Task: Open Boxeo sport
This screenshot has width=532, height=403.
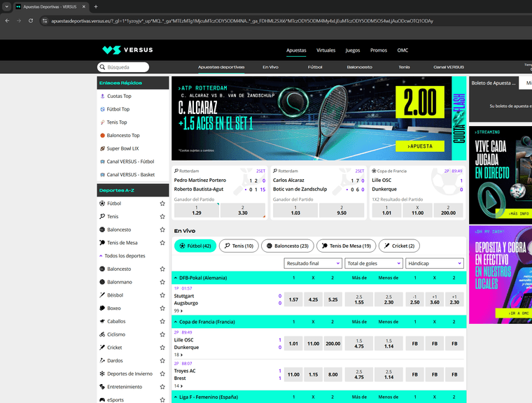Action: click(x=113, y=309)
